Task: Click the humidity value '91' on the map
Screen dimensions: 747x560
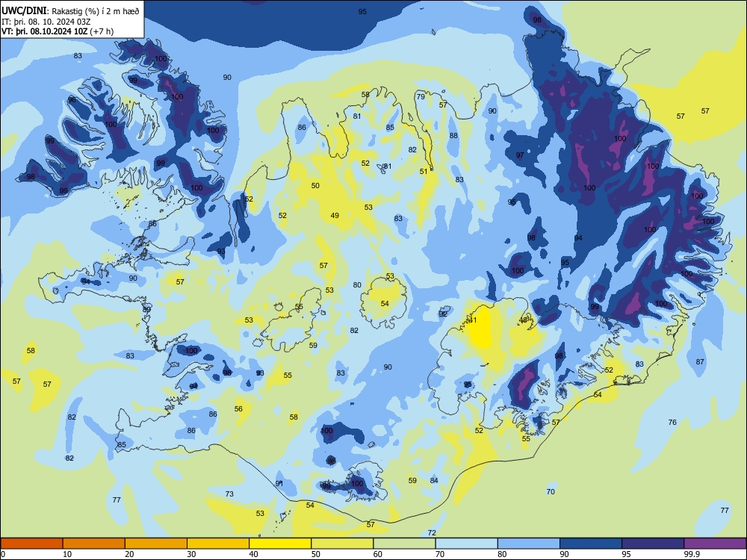Action: click(x=279, y=483)
